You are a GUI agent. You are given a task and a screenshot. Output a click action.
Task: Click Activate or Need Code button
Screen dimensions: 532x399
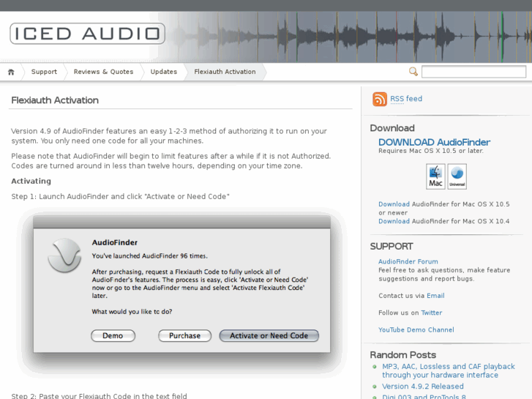coord(269,336)
